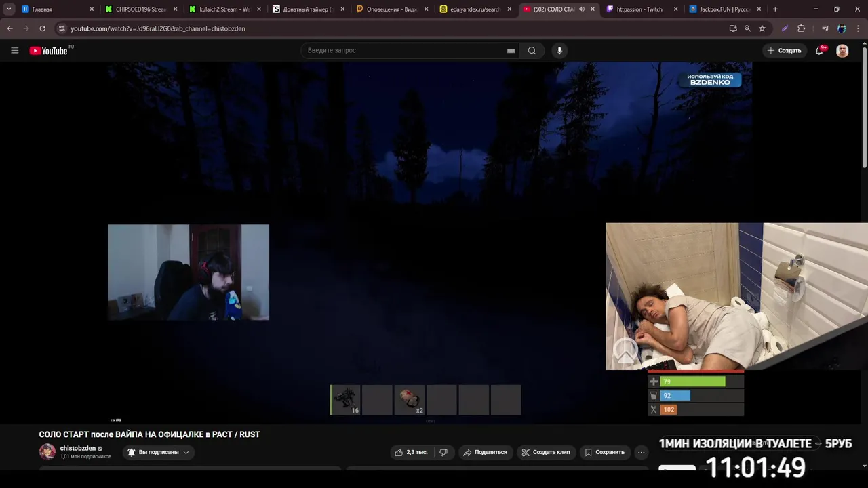
Task: Click the search magnifier button
Action: click(532, 50)
